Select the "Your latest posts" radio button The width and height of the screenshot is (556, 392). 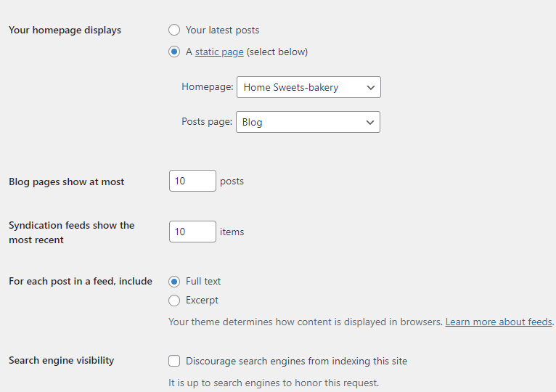174,30
